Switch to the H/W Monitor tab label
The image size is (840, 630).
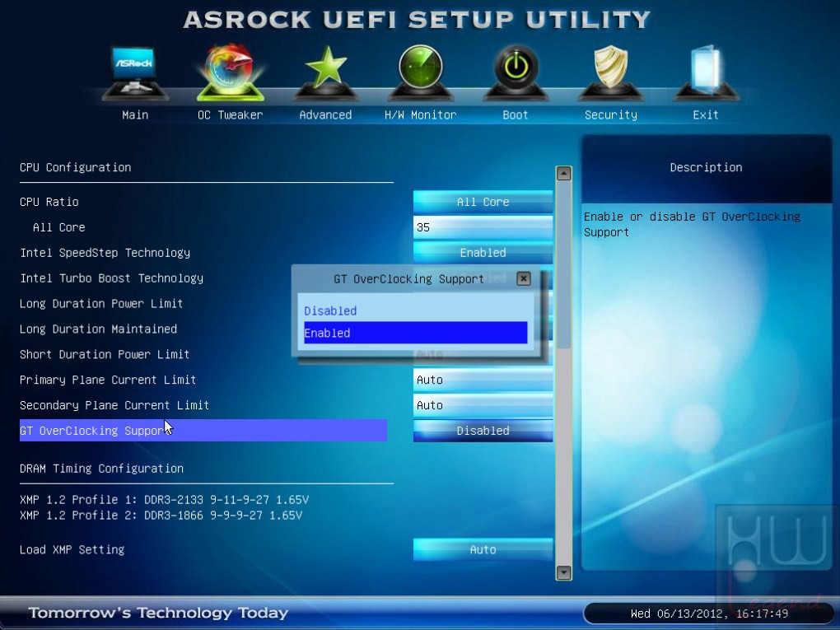(421, 114)
